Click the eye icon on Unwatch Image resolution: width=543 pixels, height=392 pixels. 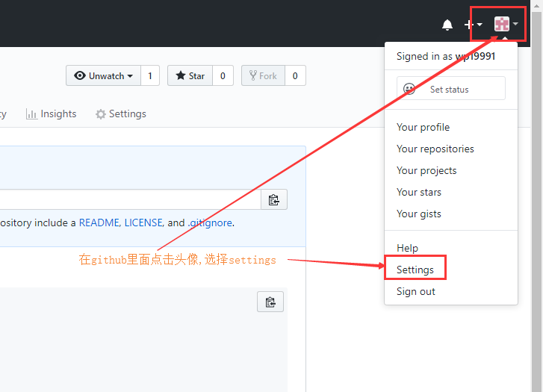coord(80,75)
